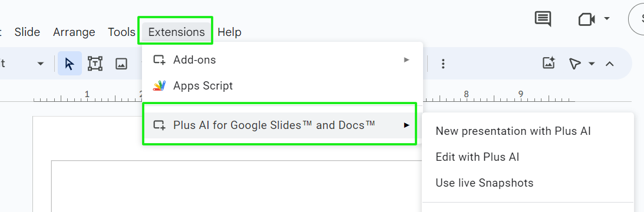This screenshot has height=212, width=644.
Task: Choose Edit with Plus AI
Action: tap(477, 157)
